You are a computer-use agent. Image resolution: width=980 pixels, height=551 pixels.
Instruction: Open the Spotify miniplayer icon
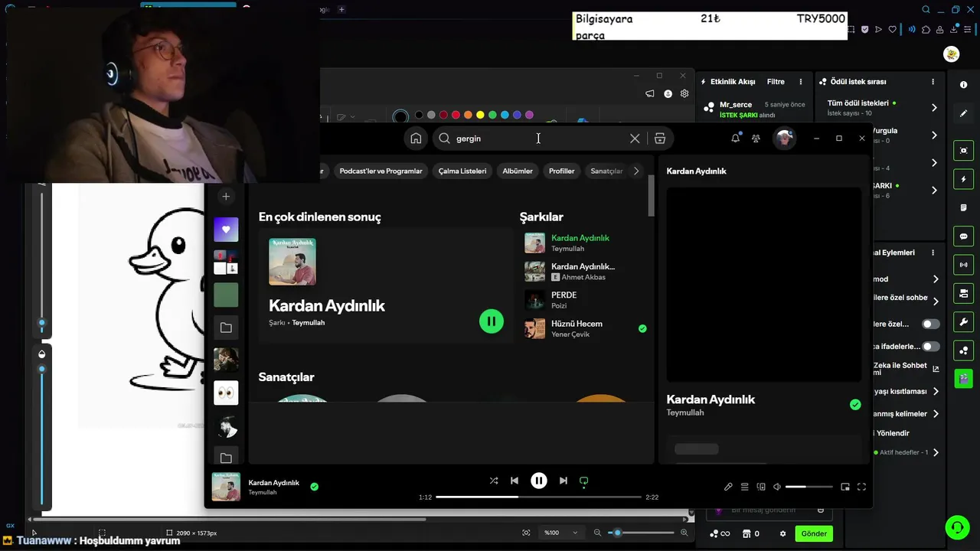click(845, 487)
